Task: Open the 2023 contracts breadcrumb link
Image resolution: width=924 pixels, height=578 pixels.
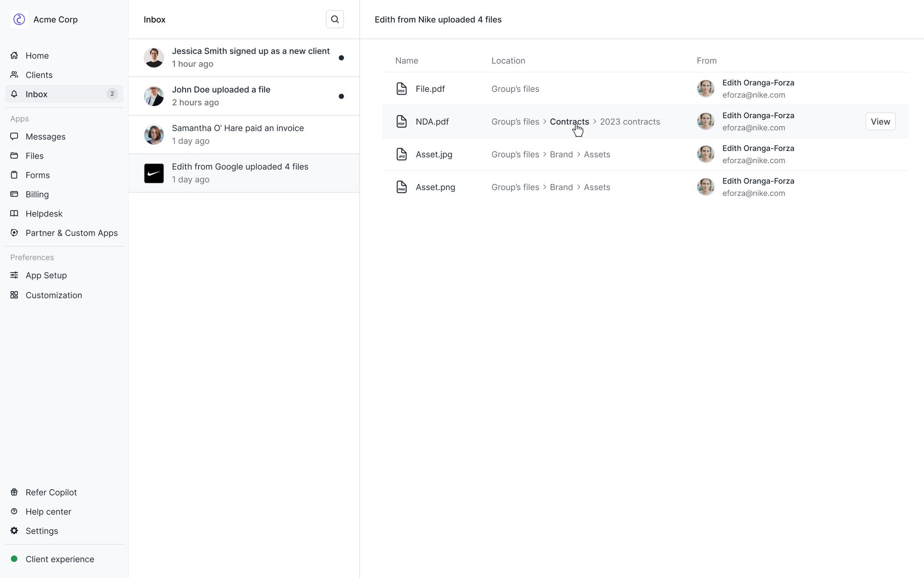Action: pos(629,122)
